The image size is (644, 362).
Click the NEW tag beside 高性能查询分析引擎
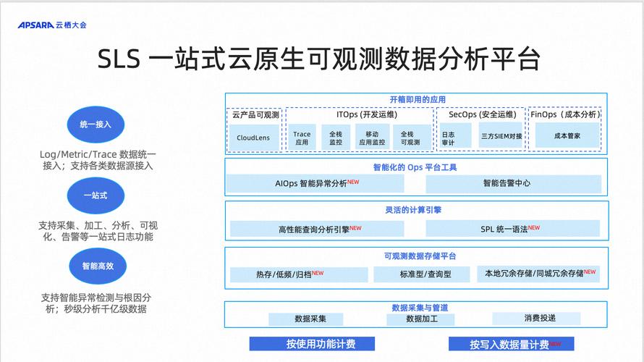[356, 227]
